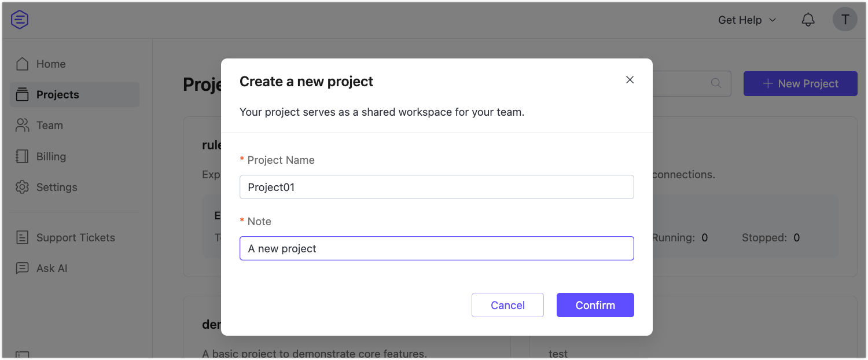Click the Team people icon
Viewport: 868px width, 360px height.
pyautogui.click(x=23, y=125)
